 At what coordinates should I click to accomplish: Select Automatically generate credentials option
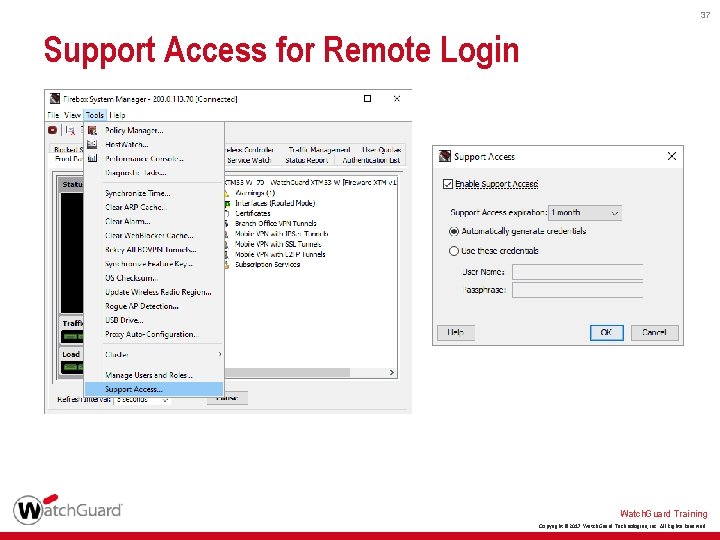point(454,231)
